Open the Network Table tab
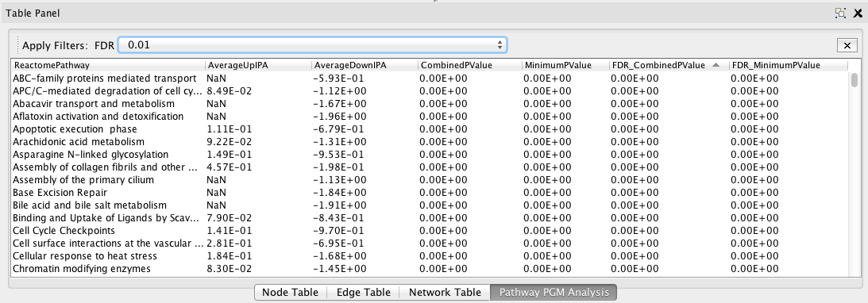 click(445, 293)
